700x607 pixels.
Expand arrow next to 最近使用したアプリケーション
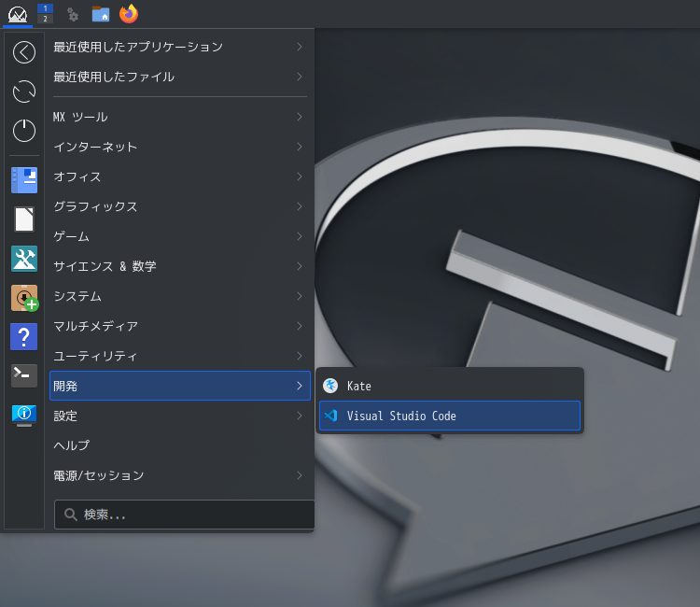pos(300,47)
